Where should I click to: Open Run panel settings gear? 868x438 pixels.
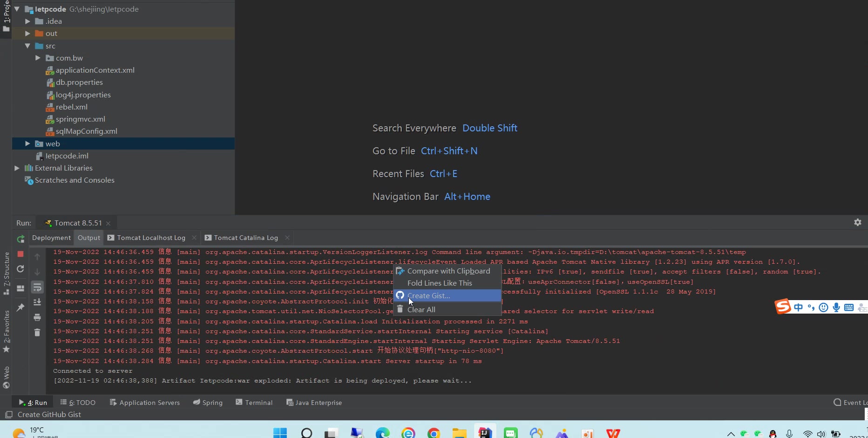click(x=857, y=223)
